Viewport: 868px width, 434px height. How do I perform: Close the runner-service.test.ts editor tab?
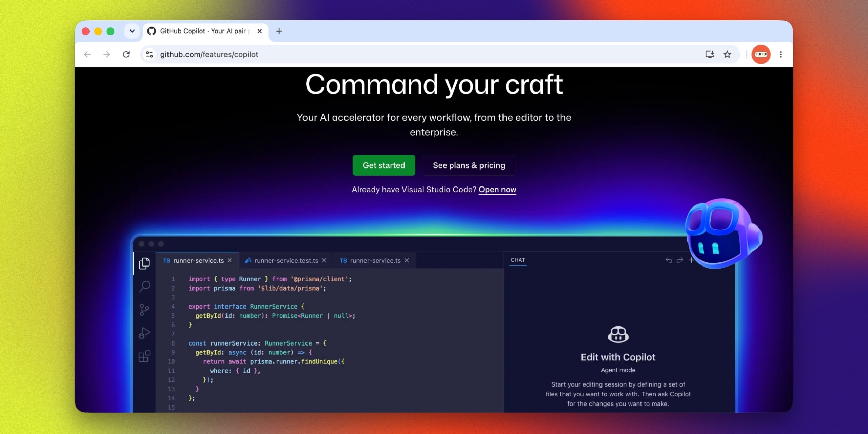coord(324,260)
